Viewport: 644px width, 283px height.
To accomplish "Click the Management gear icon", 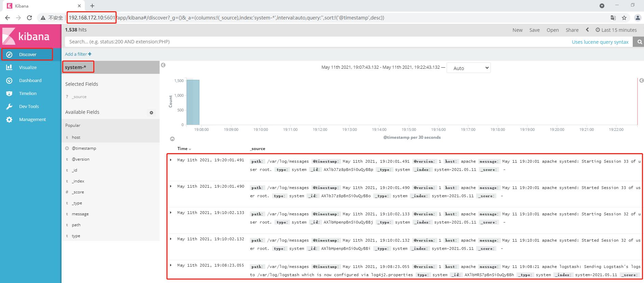I will 9,119.
